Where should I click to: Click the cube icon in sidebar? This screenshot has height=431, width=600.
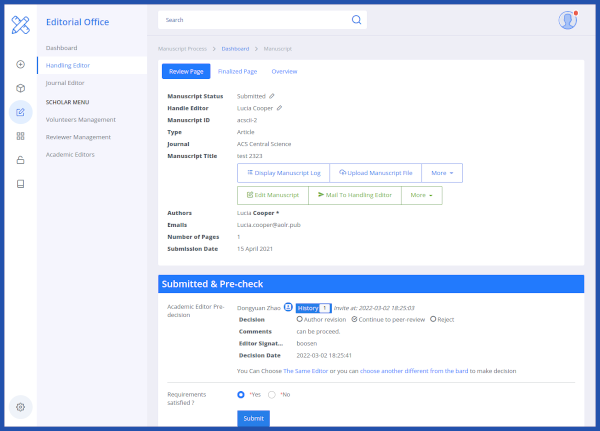click(20, 88)
